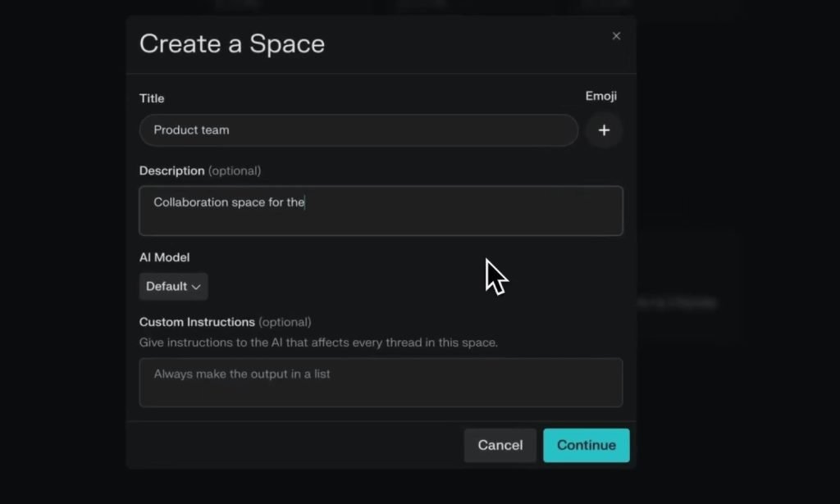The height and width of the screenshot is (504, 840).
Task: Click the Continue button
Action: pos(586,445)
